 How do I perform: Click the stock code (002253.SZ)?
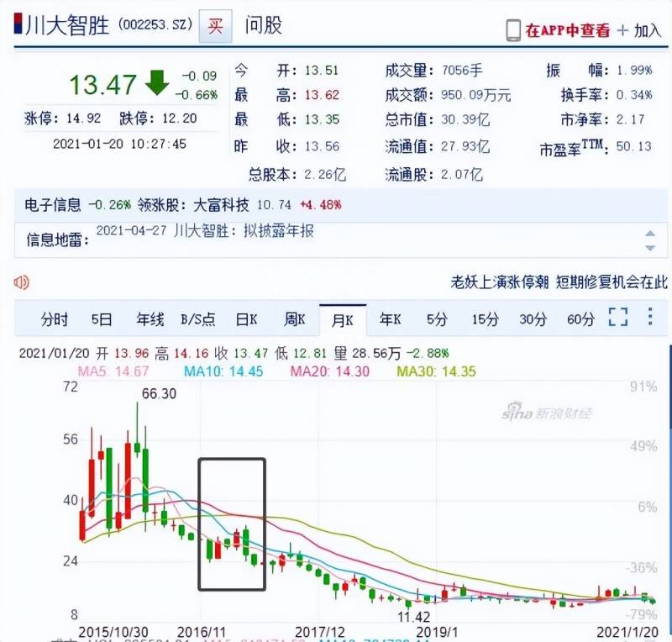tap(155, 24)
